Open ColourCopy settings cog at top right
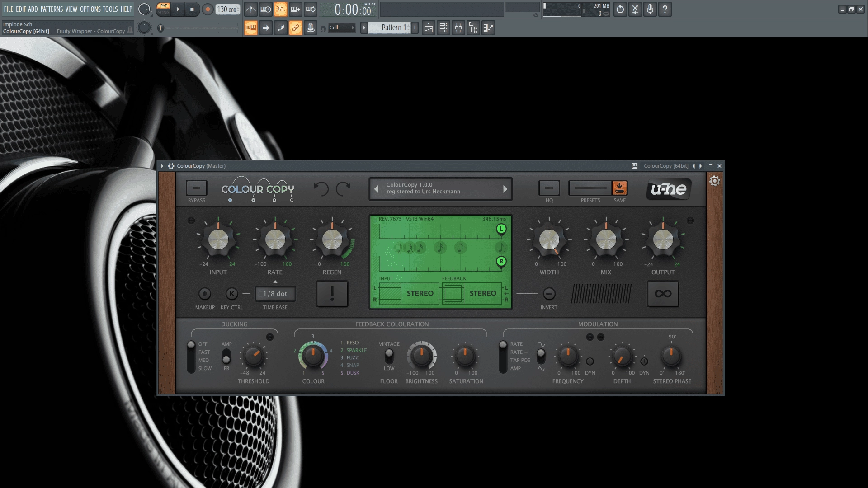This screenshot has height=488, width=868. (715, 181)
